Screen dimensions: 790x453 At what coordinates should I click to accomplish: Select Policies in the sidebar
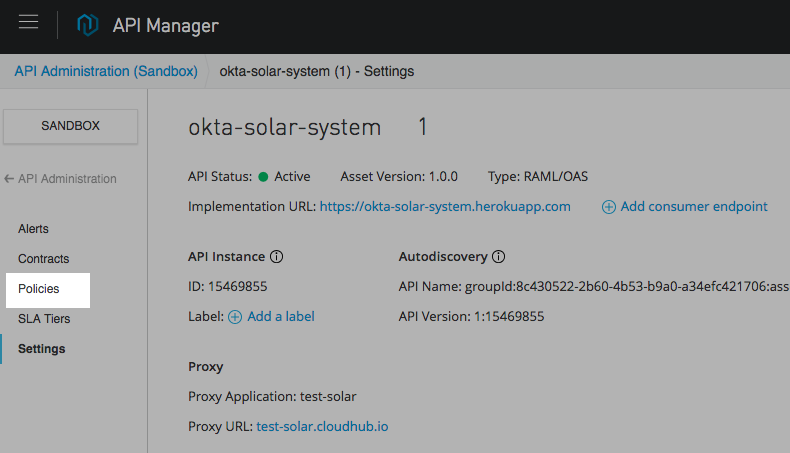click(x=39, y=289)
